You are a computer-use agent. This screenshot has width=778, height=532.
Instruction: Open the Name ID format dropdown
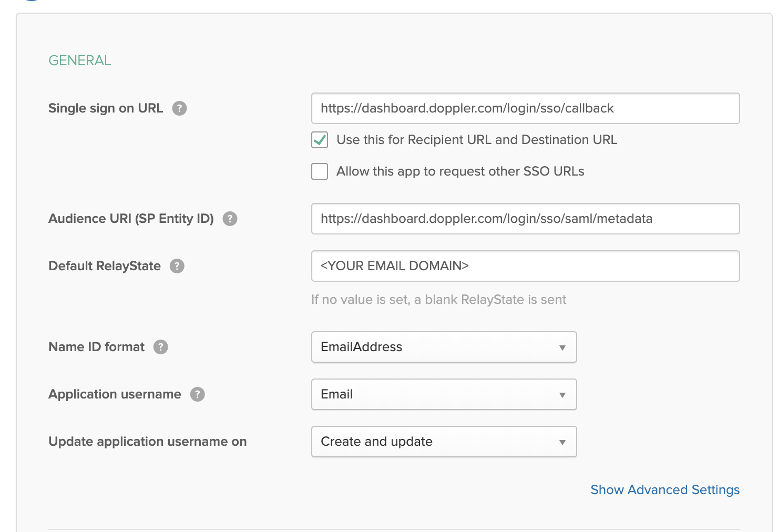click(444, 347)
